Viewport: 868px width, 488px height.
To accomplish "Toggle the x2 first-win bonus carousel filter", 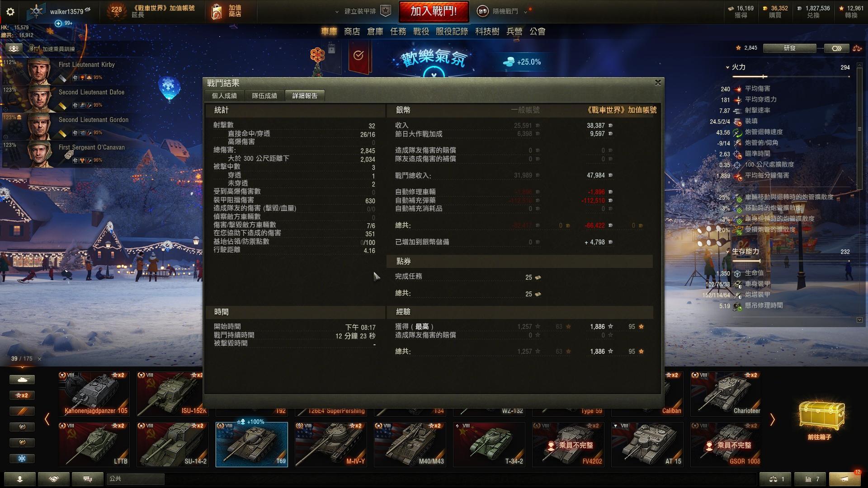I will point(22,395).
